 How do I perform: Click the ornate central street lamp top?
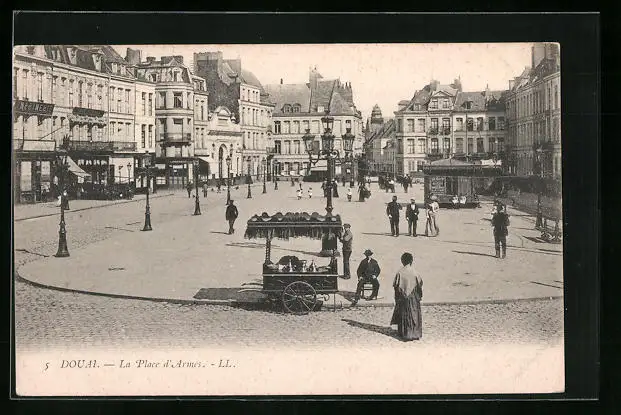pyautogui.click(x=328, y=139)
